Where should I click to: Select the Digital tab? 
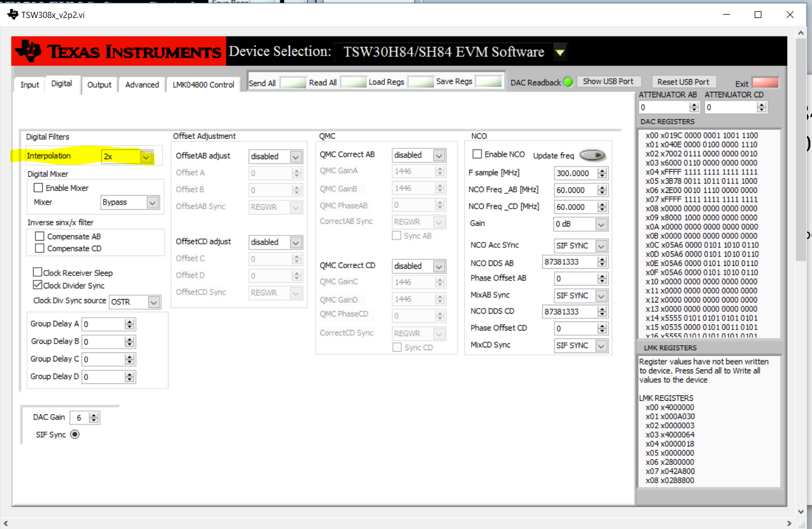tap(62, 83)
